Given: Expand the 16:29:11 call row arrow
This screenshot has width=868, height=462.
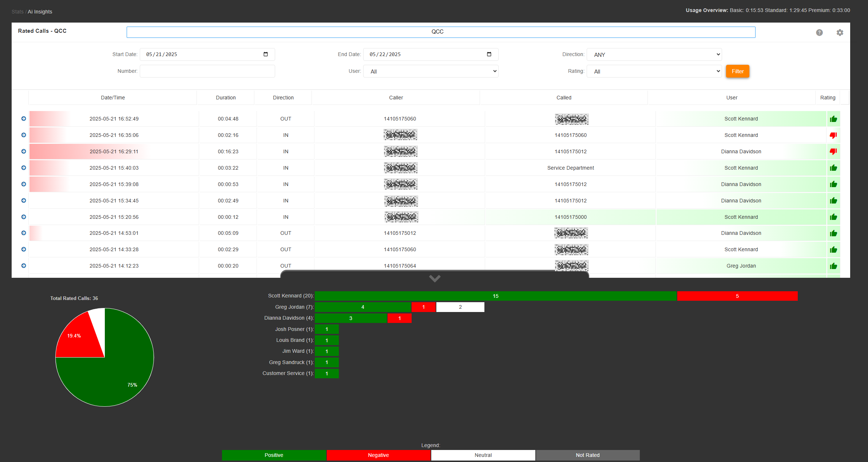Looking at the screenshot, I should pyautogui.click(x=24, y=151).
